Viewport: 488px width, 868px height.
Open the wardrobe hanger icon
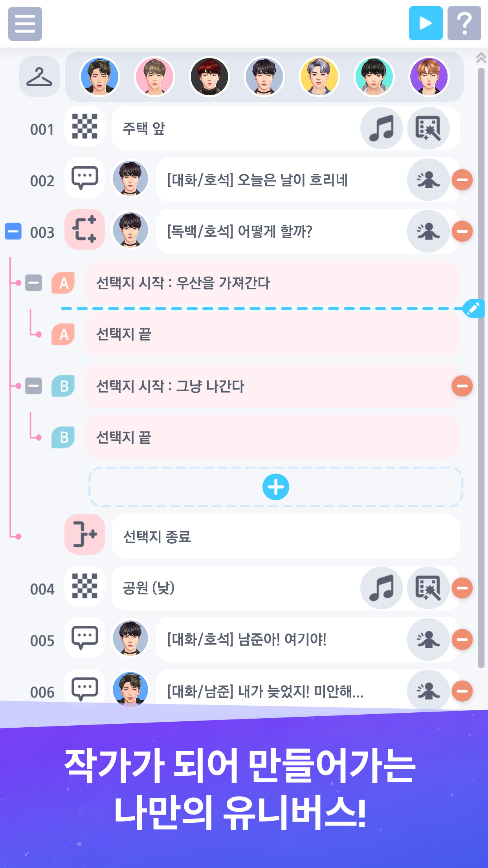(39, 77)
